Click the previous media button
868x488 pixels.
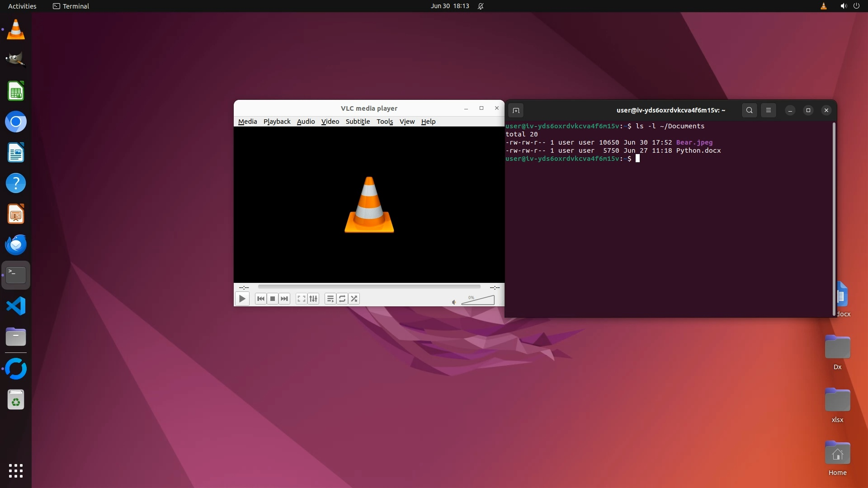tap(260, 299)
